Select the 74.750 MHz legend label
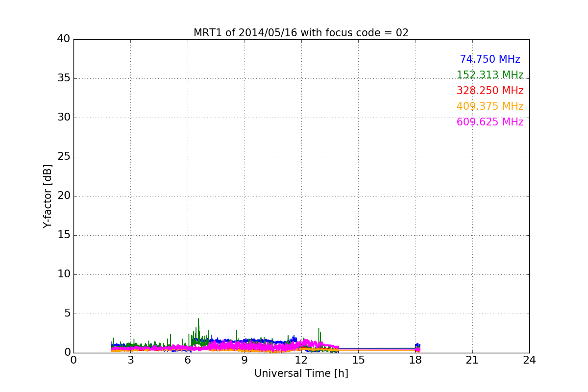This screenshot has height=392, width=588. click(x=490, y=59)
